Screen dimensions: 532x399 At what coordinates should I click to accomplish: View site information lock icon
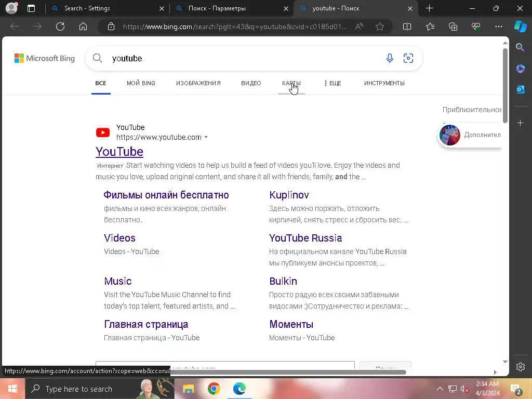(111, 26)
